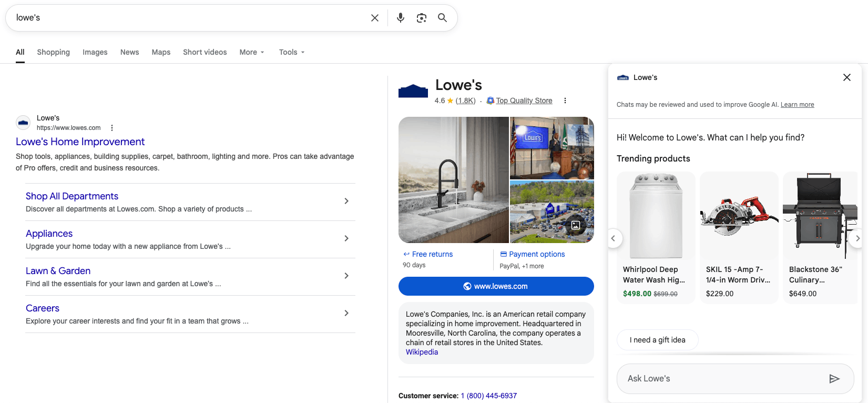
Task: Open the Careers link
Action: coord(43,308)
